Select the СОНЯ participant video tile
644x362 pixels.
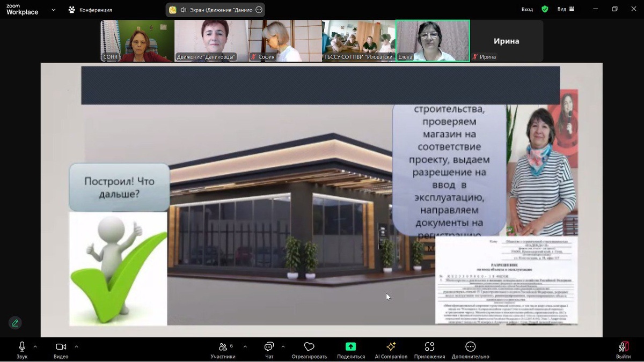(x=137, y=41)
